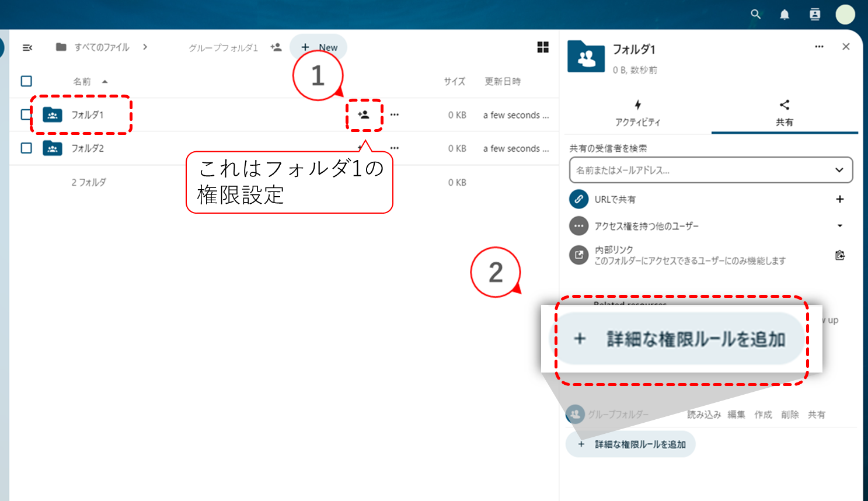This screenshot has width=868, height=501.
Task: Switch to grid view
Action: click(x=543, y=47)
